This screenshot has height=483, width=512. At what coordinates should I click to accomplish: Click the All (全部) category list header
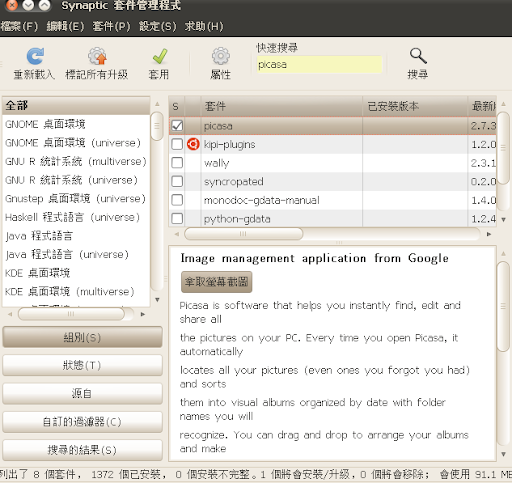pyautogui.click(x=76, y=106)
